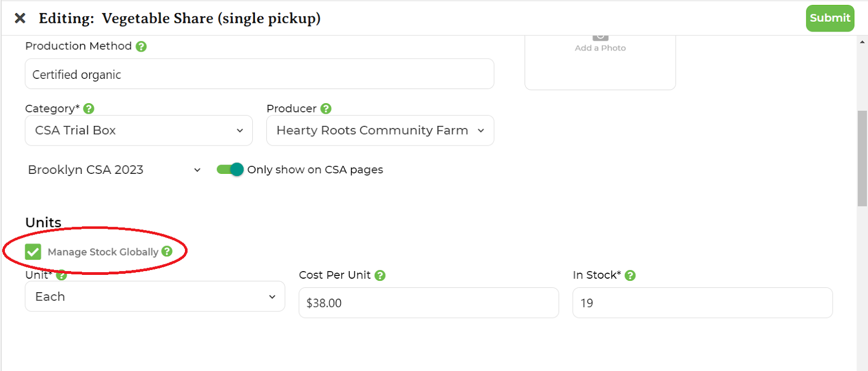Click the $38.00 cost input field
The width and height of the screenshot is (868, 371).
[429, 303]
